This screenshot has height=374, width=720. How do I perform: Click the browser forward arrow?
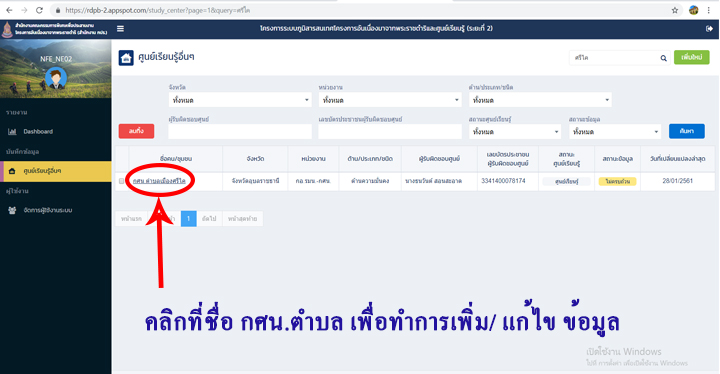[x=24, y=10]
